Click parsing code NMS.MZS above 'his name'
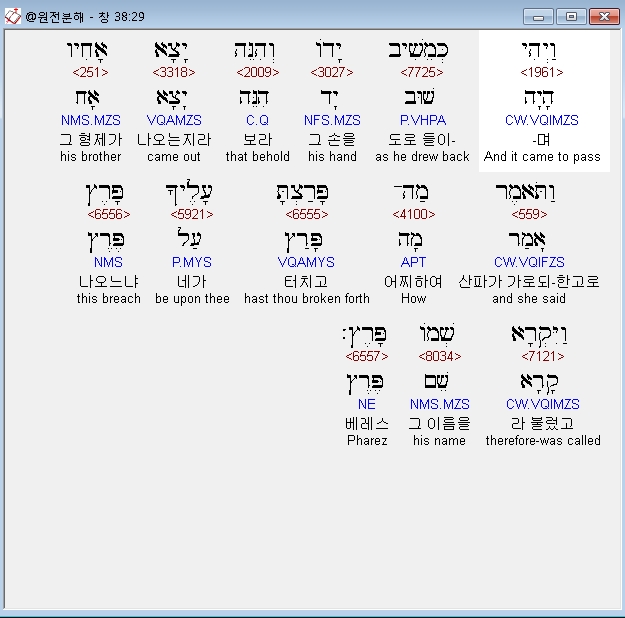 440,404
